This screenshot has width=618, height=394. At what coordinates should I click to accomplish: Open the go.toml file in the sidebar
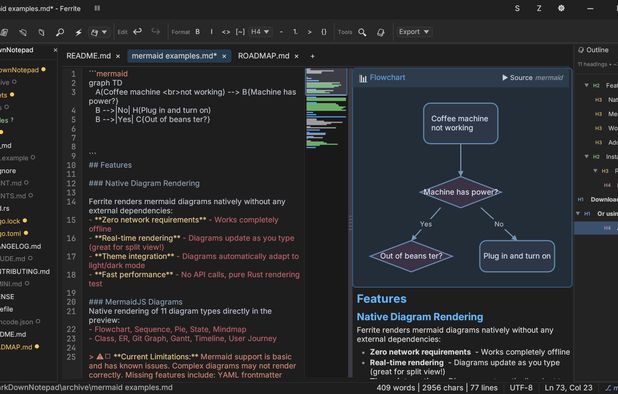[11, 234]
